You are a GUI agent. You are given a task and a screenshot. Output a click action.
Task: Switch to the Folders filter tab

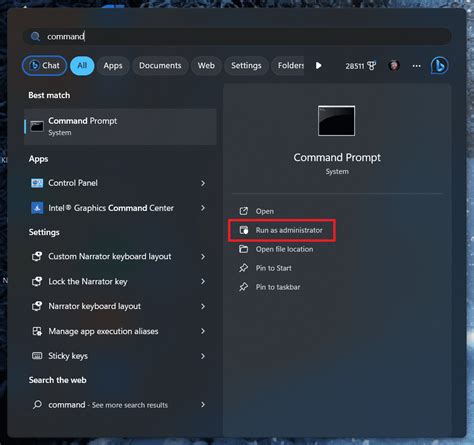[x=288, y=66]
